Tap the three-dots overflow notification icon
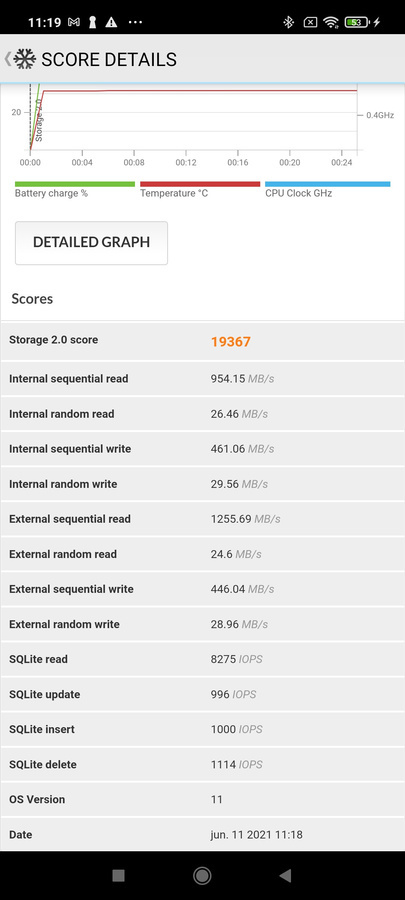This screenshot has width=405, height=900. 135,22
